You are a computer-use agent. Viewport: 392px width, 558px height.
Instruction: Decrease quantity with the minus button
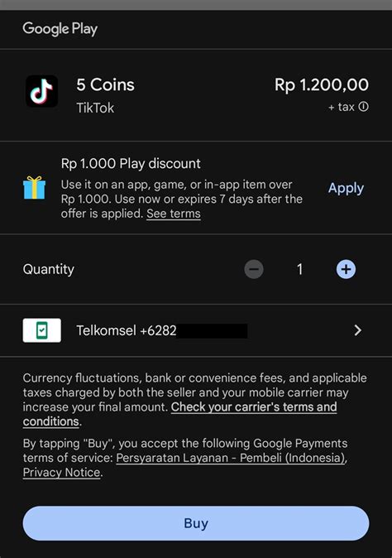254,269
